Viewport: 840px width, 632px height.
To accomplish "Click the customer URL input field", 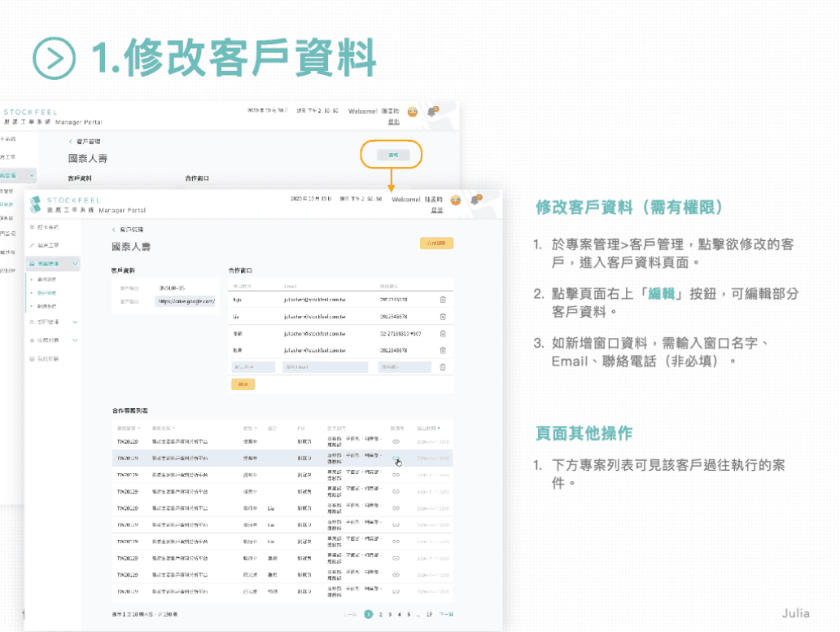I will 186,301.
